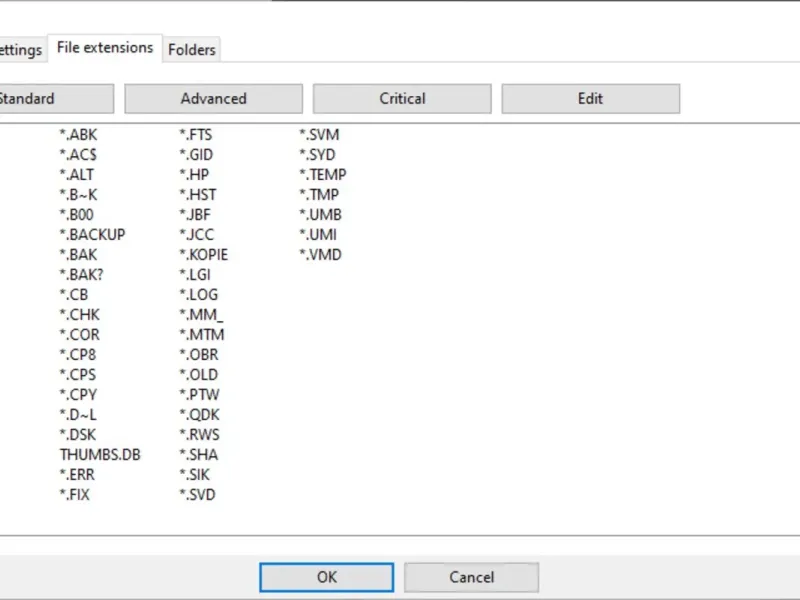The image size is (800, 600).
Task: Select the *.DSK entry
Action: [x=78, y=435]
